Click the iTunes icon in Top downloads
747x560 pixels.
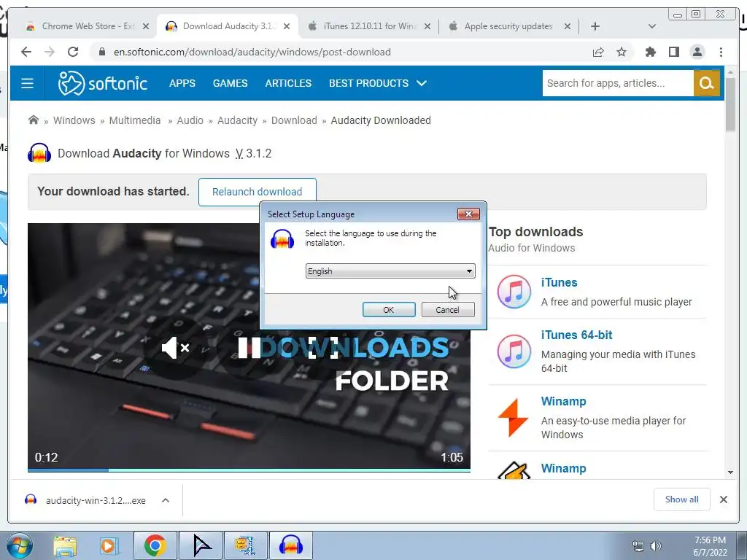click(x=514, y=292)
